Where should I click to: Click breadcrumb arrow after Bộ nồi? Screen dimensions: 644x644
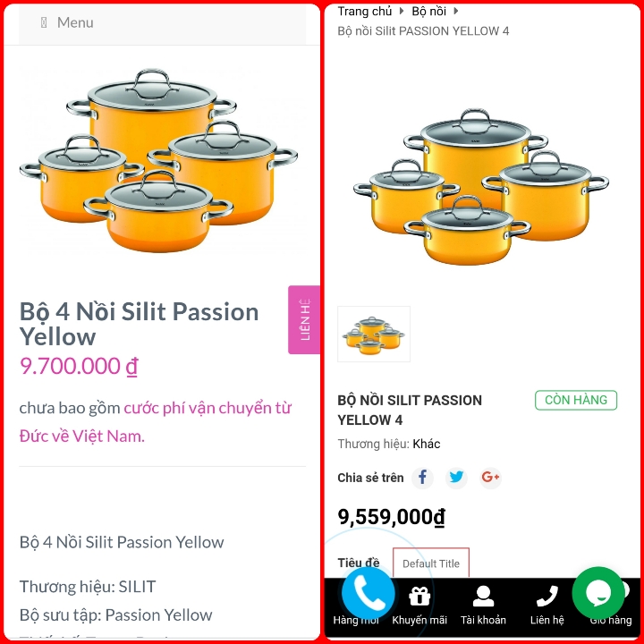456,11
